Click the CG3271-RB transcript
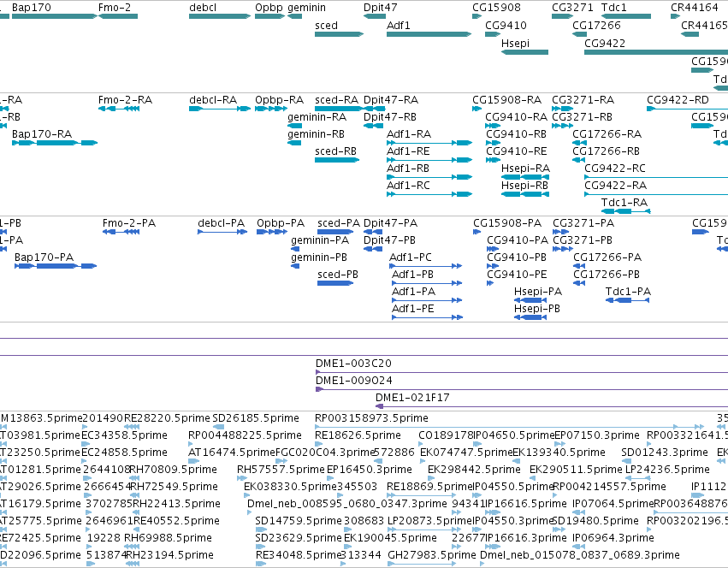Screen dimensions: 728x568 (562, 126)
